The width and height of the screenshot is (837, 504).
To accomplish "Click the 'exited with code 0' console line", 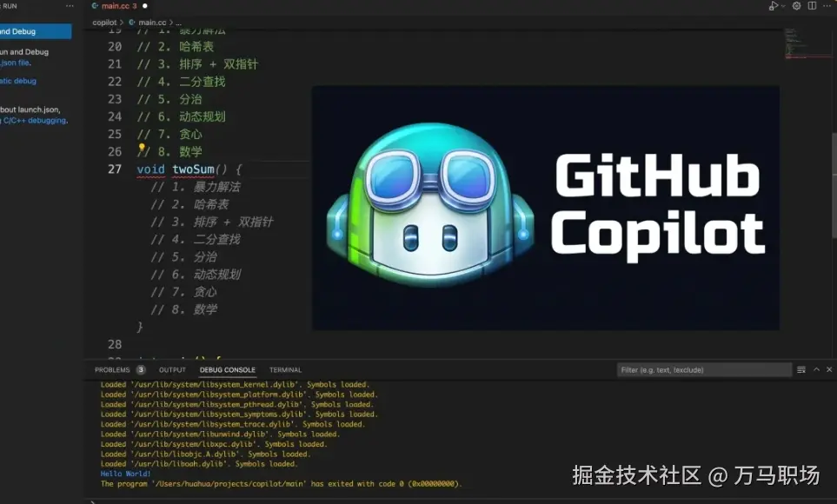I will (281, 484).
